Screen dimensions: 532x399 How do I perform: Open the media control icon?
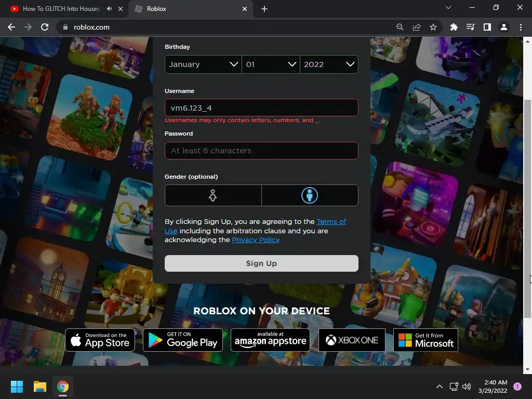click(470, 27)
